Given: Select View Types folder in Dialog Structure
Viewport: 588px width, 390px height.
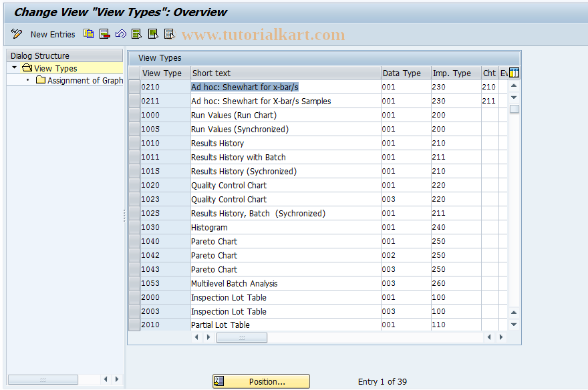Looking at the screenshot, I should pos(55,68).
